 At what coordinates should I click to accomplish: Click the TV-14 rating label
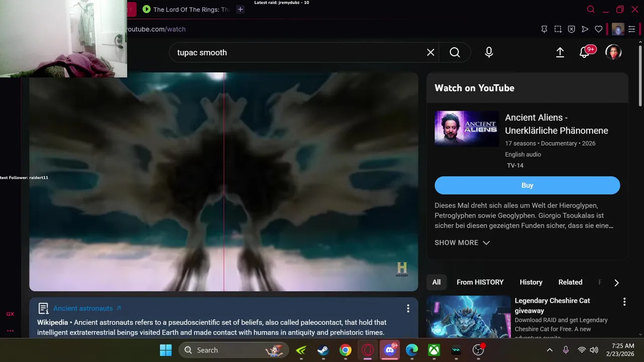[x=515, y=165]
